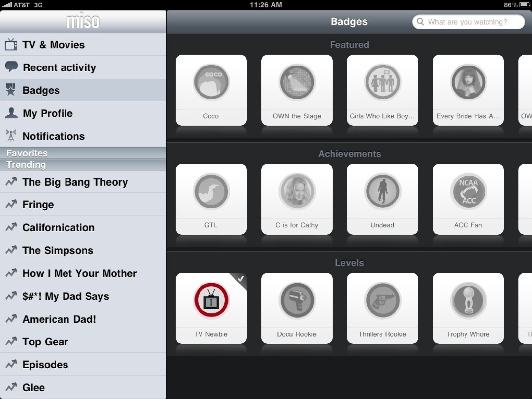Screen dimensions: 532x399
Task: Open the Undead zombie badge
Action: tap(382, 199)
